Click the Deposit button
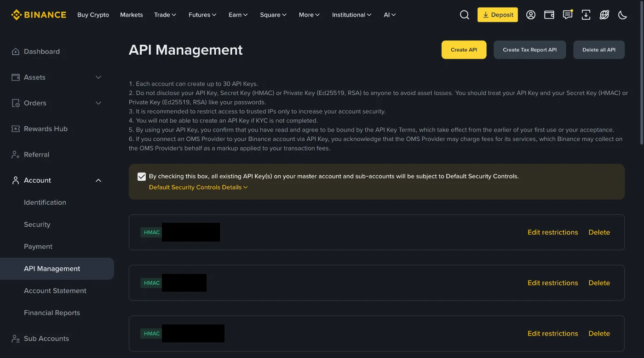The width and height of the screenshot is (644, 358). (x=498, y=15)
